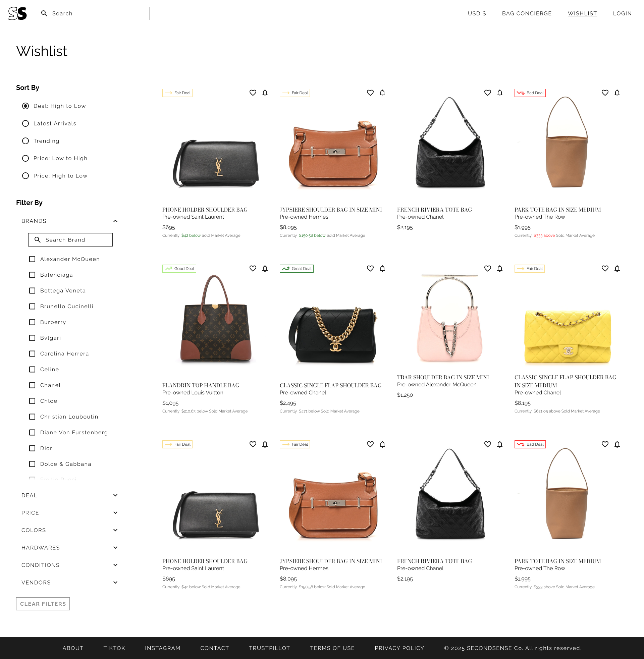Open the Bag Concierge page
644x659 pixels.
(526, 13)
